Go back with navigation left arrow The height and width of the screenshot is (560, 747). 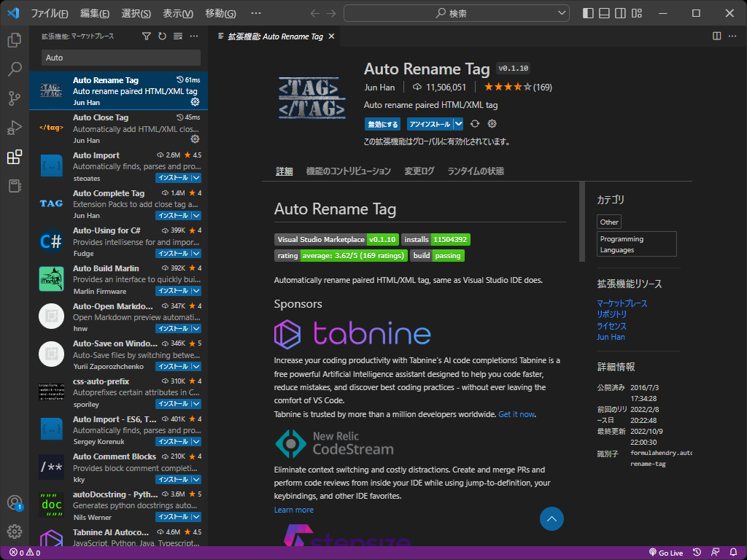[x=315, y=13]
